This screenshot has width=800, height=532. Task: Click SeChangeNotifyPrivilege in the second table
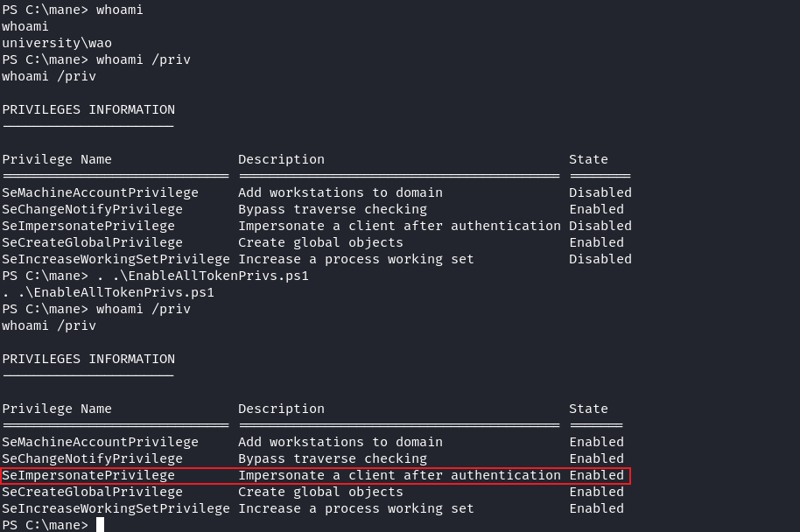93,459
